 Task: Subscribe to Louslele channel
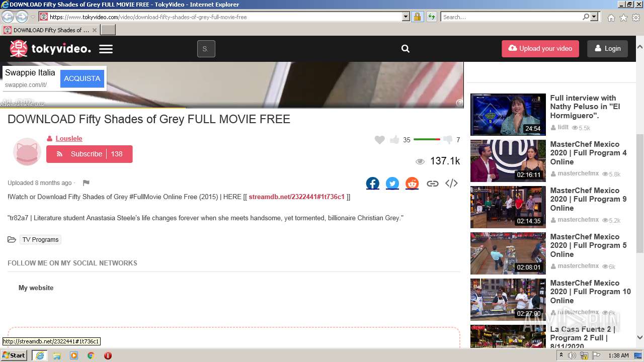point(90,154)
